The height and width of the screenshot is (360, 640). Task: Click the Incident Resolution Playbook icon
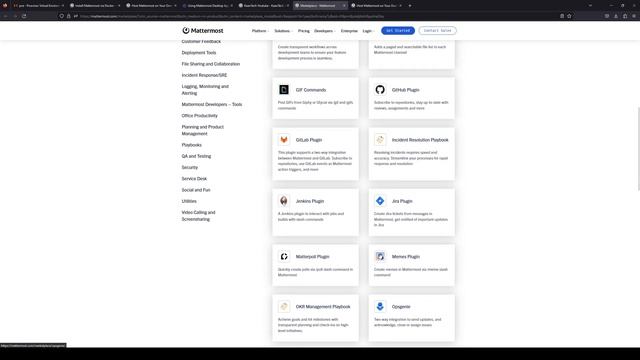click(x=380, y=140)
